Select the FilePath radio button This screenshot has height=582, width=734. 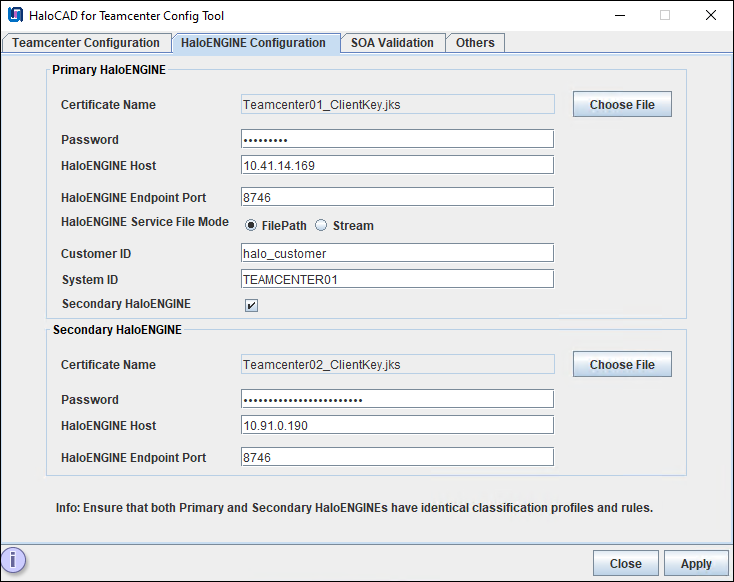251,225
